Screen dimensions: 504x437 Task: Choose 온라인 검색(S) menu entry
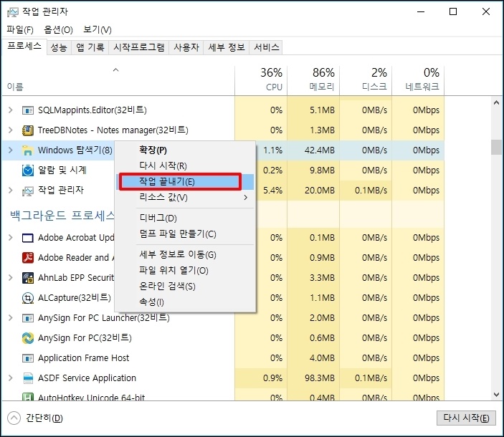pyautogui.click(x=185, y=286)
